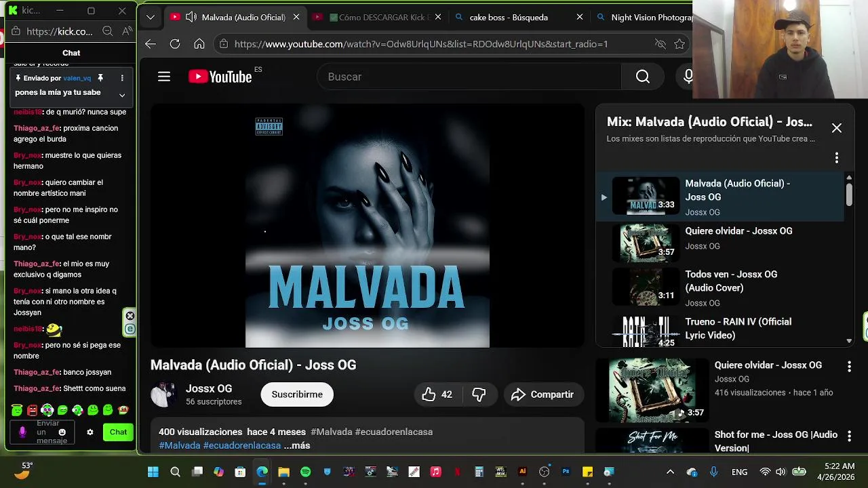
Task: Open emoji picker in Kick chat input
Action: pyautogui.click(x=62, y=432)
